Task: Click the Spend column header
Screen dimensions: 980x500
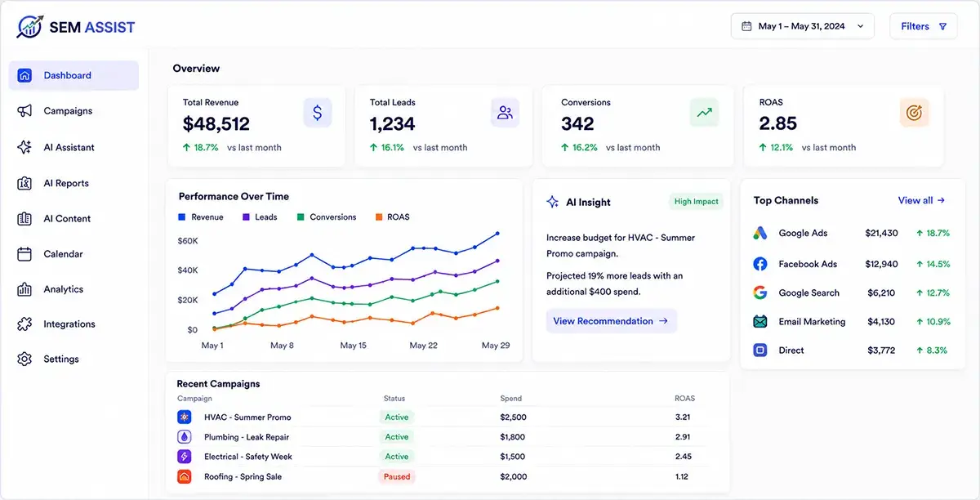Action: (511, 399)
